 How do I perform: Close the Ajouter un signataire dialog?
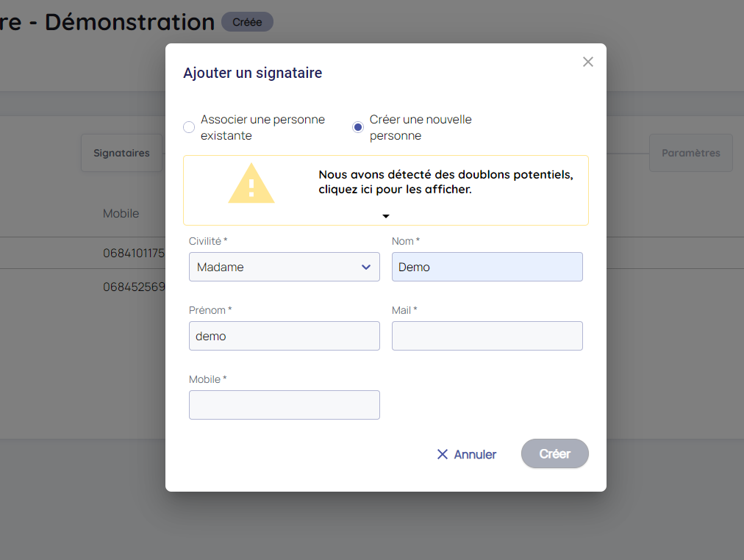pos(587,62)
